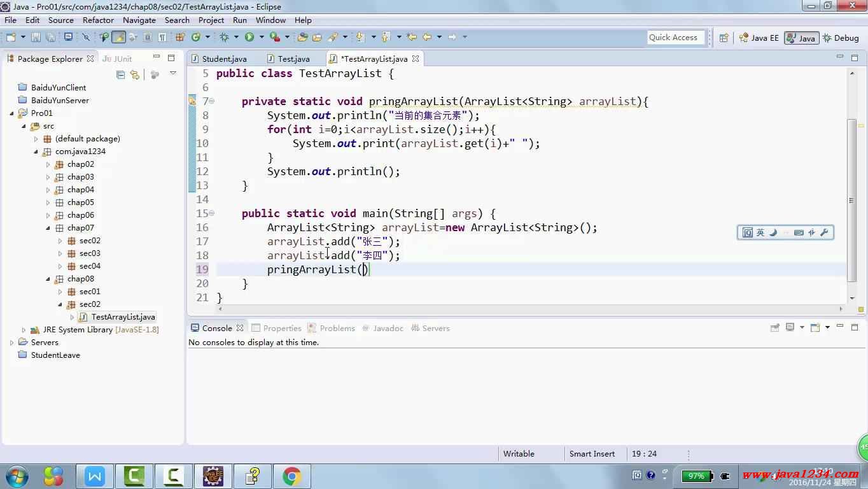Screen dimensions: 868x489
Task: Open the IME settings wrench icon
Action: [x=824, y=232]
